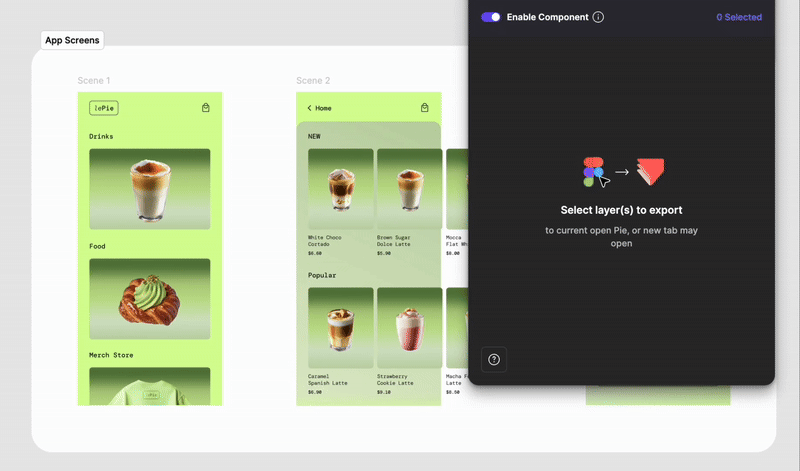Click the 0 Selected link
The image size is (800, 471).
(739, 17)
